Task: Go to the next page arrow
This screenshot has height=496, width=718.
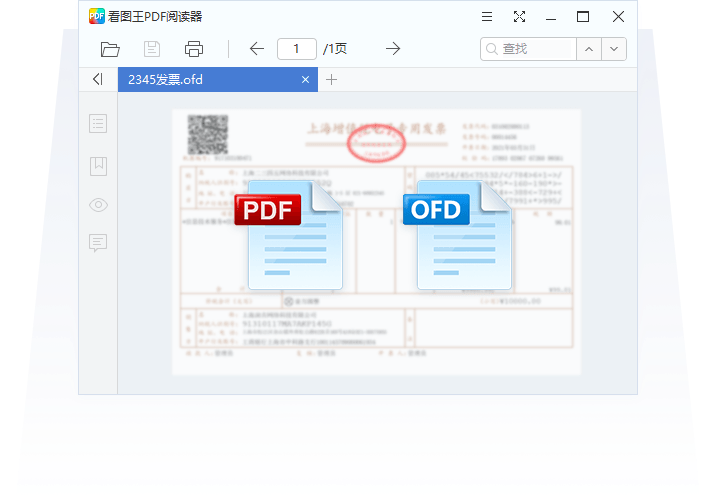Action: click(x=393, y=49)
